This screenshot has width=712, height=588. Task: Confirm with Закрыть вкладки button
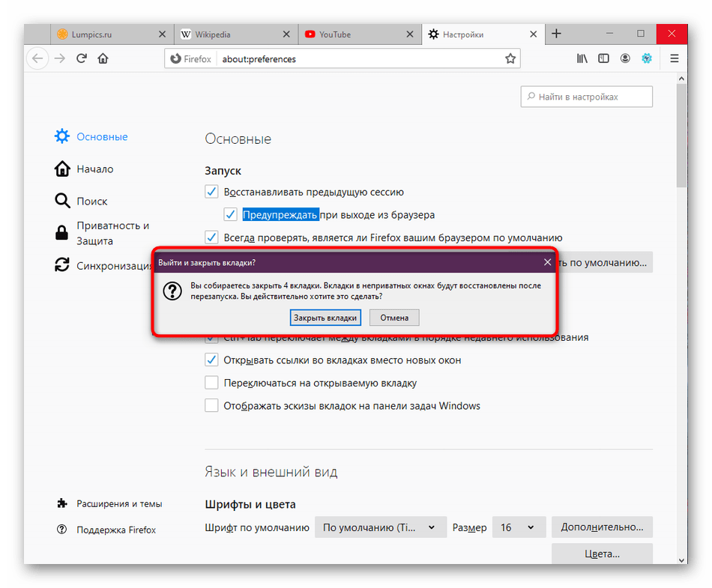coord(325,318)
